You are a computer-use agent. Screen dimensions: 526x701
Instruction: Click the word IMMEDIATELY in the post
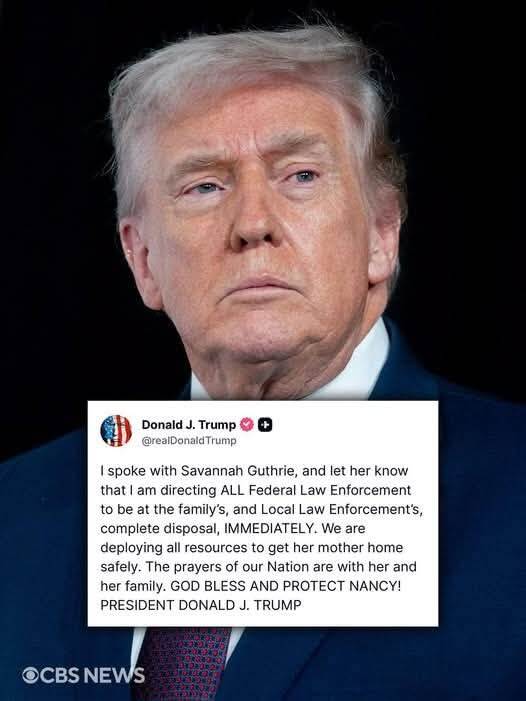click(x=270, y=528)
